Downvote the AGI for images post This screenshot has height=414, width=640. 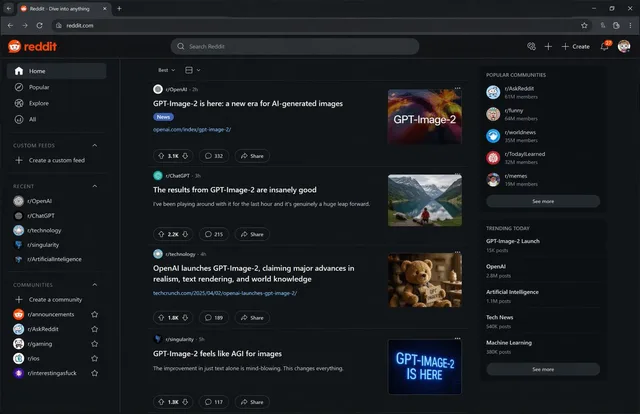tap(185, 402)
